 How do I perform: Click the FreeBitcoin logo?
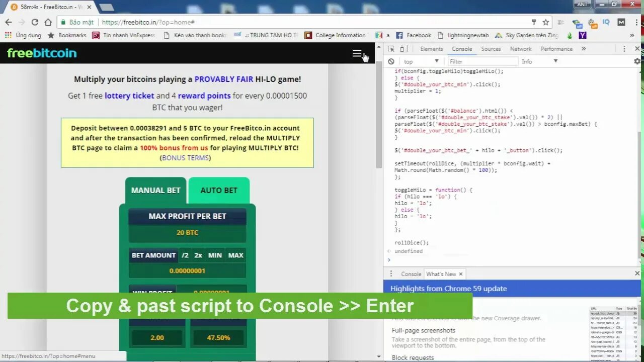tap(42, 53)
